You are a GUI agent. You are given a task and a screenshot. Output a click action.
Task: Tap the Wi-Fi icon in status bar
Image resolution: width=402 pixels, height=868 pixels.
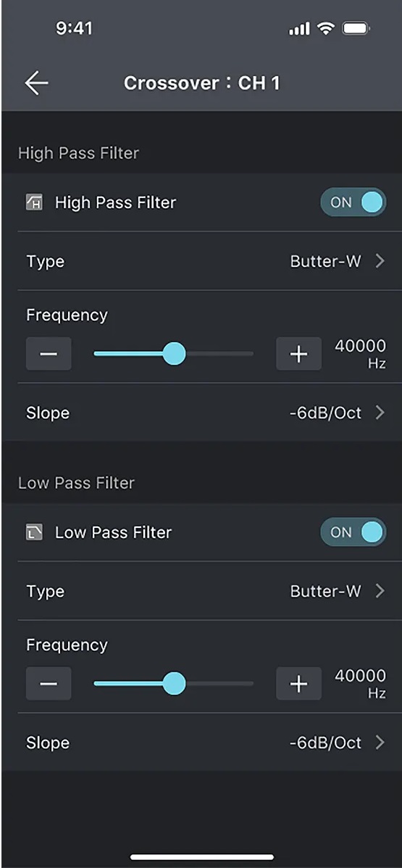click(x=326, y=29)
